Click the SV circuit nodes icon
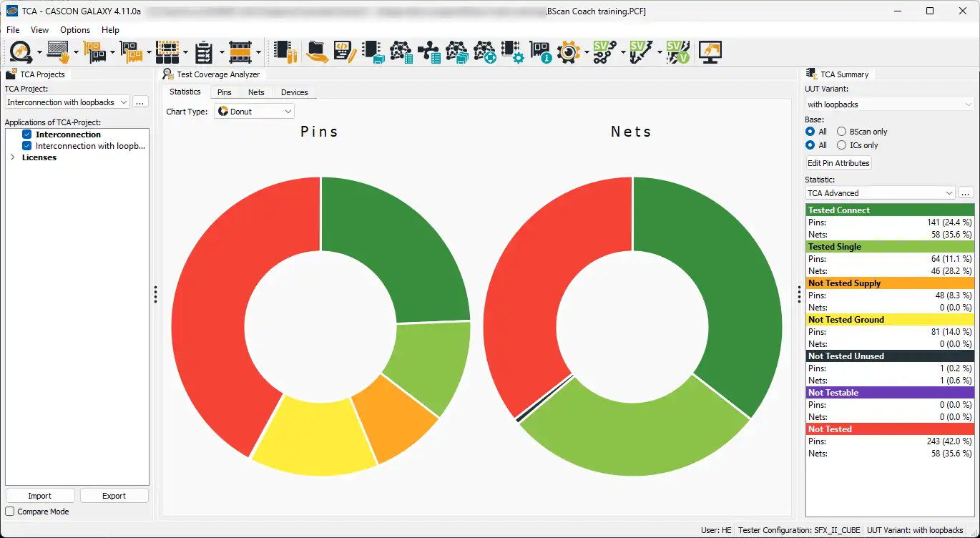 pyautogui.click(x=605, y=52)
